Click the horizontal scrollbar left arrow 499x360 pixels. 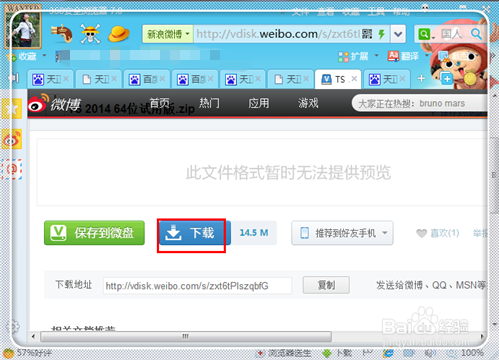coord(33,336)
